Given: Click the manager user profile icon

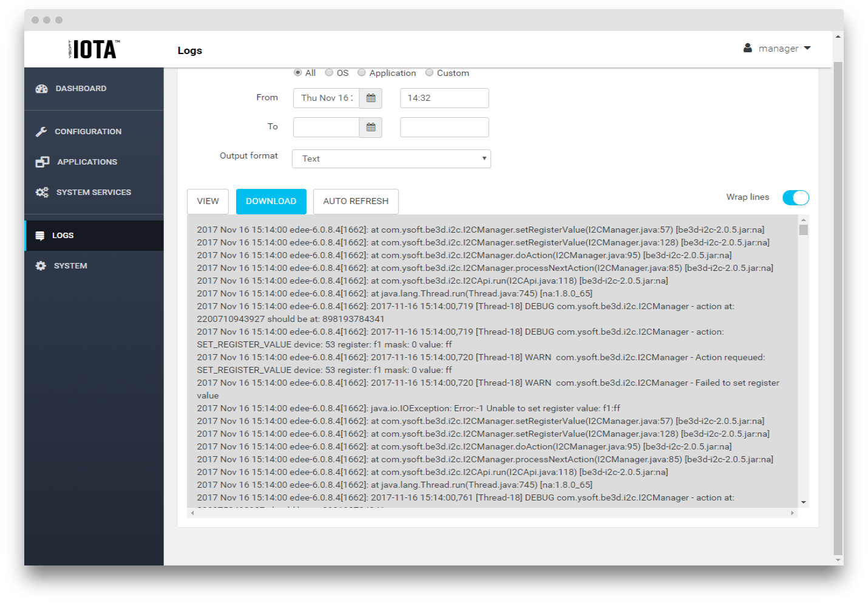Looking at the screenshot, I should [x=748, y=48].
